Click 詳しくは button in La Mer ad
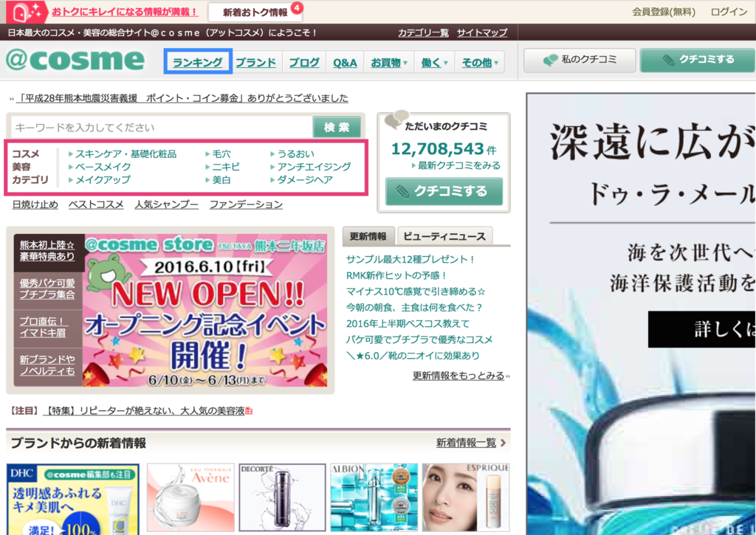 [702, 329]
